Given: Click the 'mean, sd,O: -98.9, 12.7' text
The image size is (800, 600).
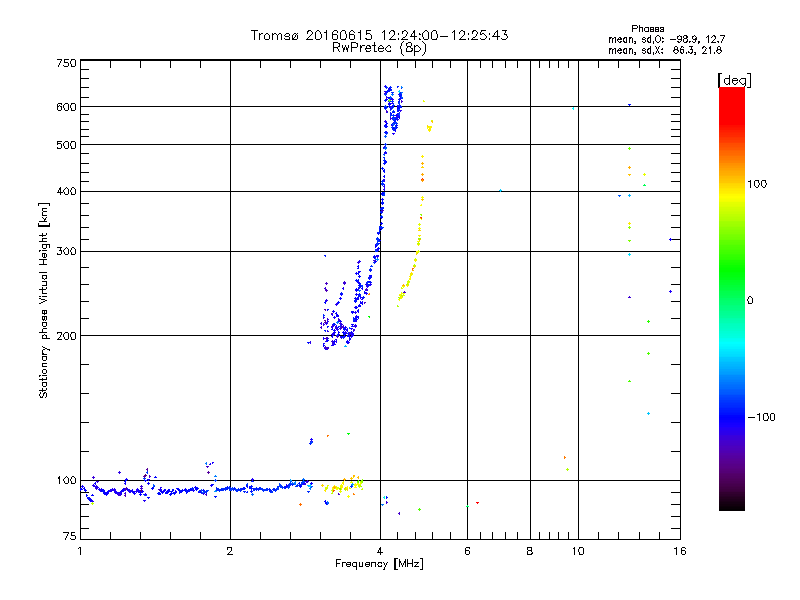Looking at the screenshot, I should point(666,39).
